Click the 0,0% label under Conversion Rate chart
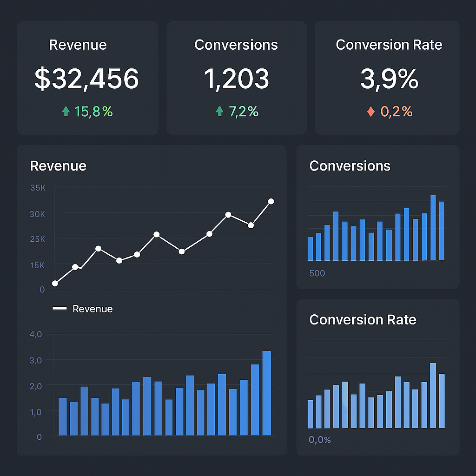476x476 pixels. pos(320,440)
